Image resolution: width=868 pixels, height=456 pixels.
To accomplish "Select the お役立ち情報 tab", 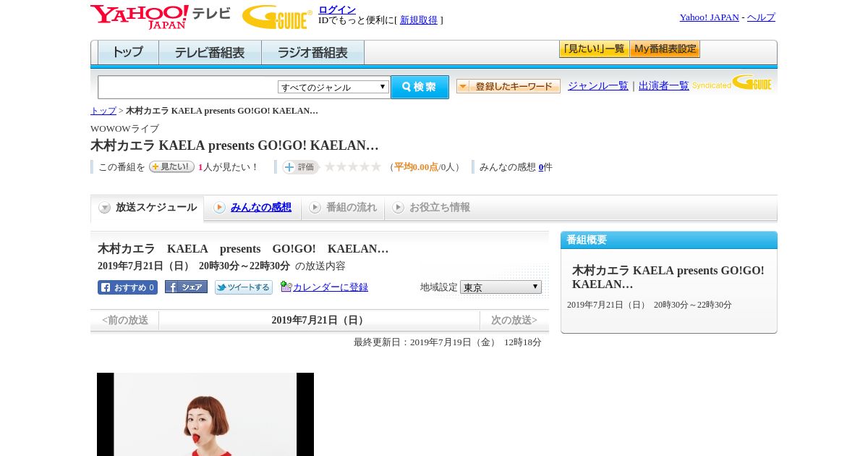I will (431, 208).
